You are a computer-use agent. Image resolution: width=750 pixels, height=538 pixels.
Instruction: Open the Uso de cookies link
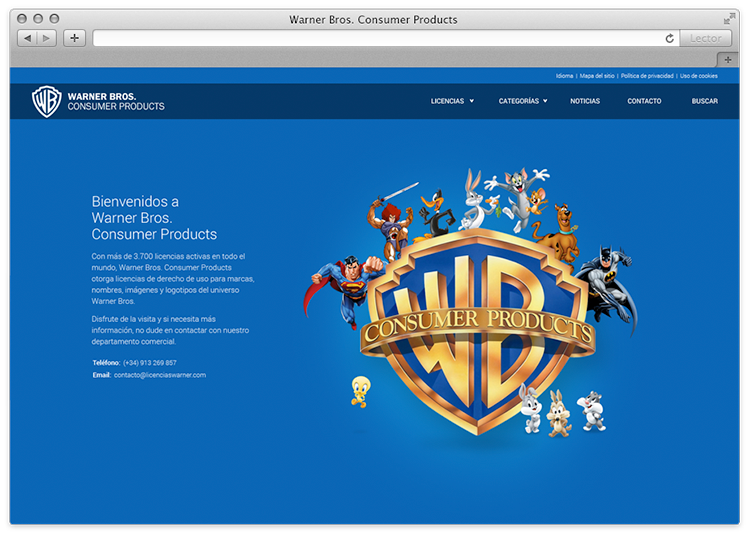(x=699, y=76)
